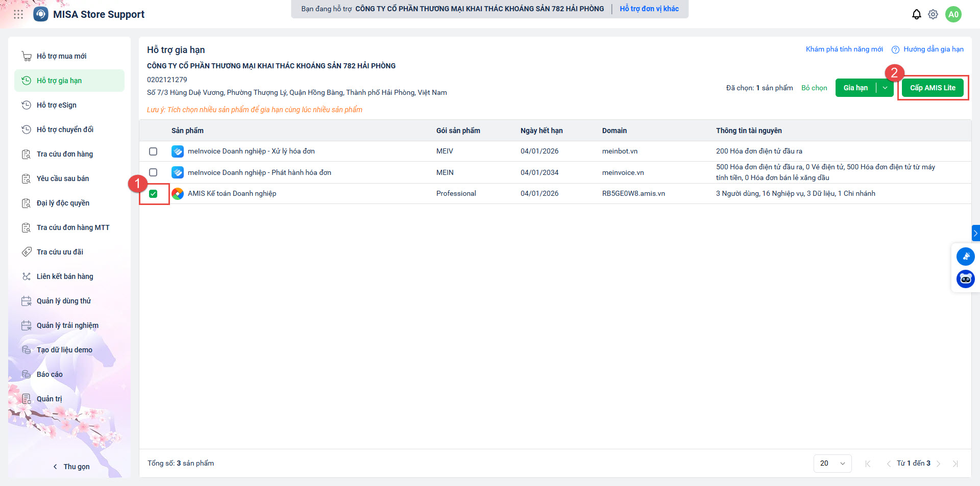Click the link icon next to Liên kết bán hàng
Image resolution: width=980 pixels, height=486 pixels.
click(27, 276)
